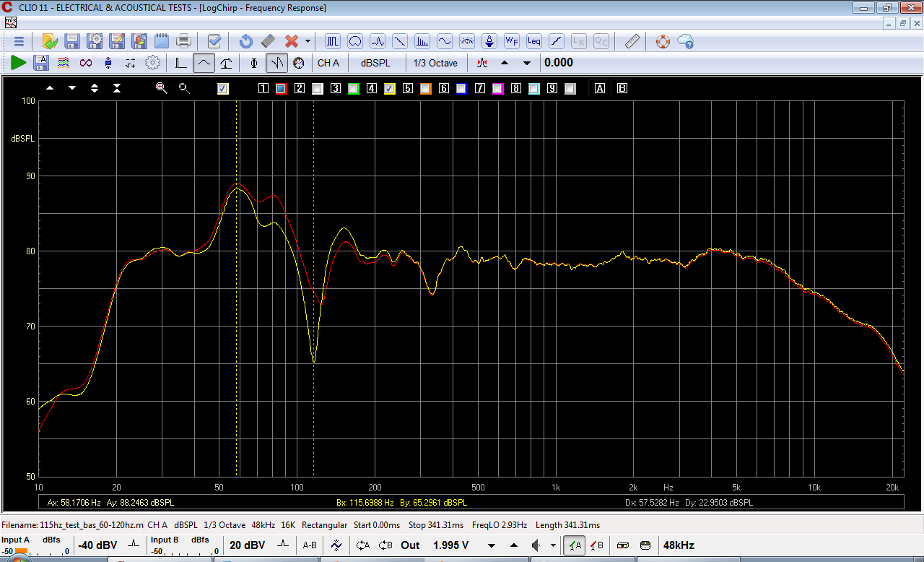924x562 pixels.
Task: Click the 0.000 offset value field
Action: tap(559, 63)
